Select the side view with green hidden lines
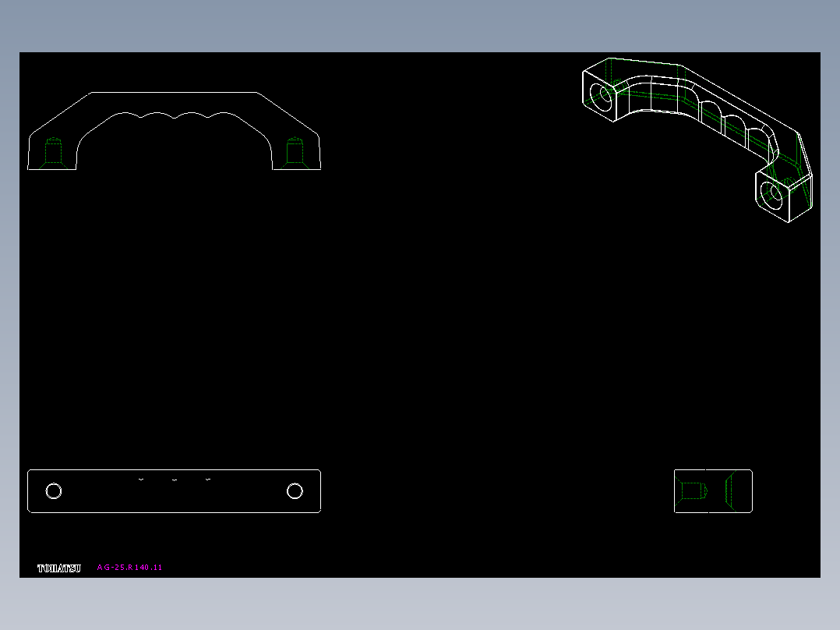 coord(713,491)
